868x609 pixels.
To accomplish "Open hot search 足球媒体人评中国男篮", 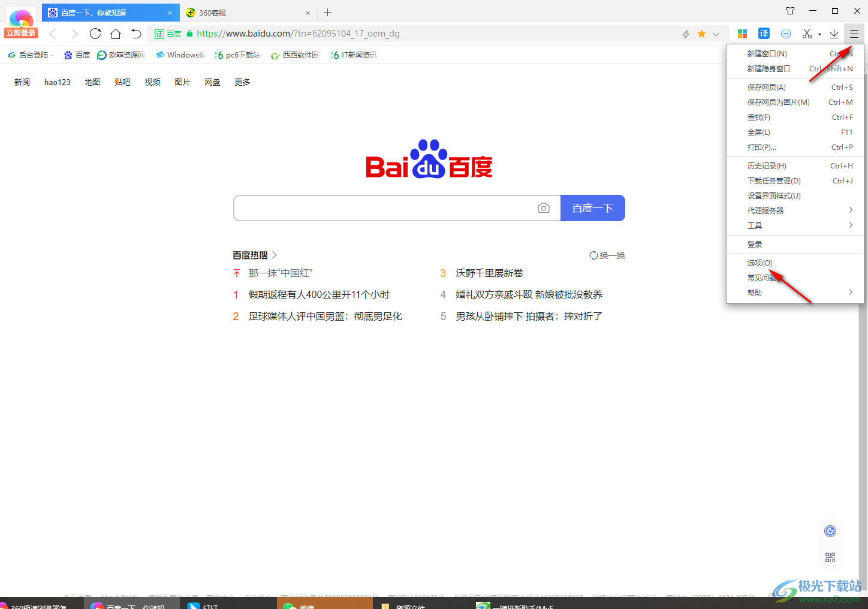I will (325, 316).
